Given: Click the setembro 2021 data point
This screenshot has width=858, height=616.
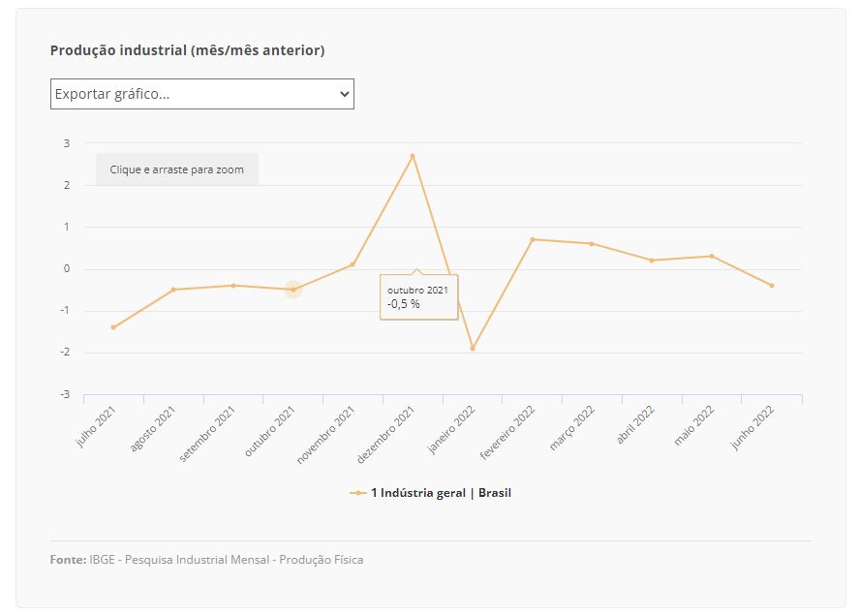Looking at the screenshot, I should (x=233, y=286).
